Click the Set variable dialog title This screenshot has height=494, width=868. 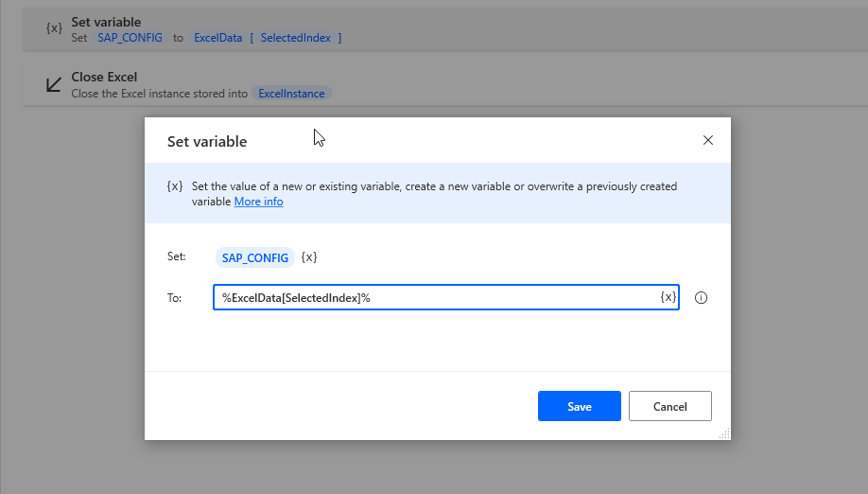[207, 141]
